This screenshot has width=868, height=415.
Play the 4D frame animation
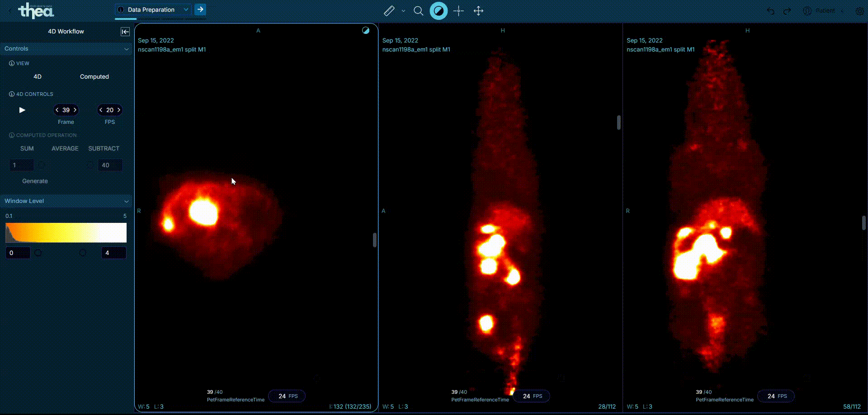[22, 110]
